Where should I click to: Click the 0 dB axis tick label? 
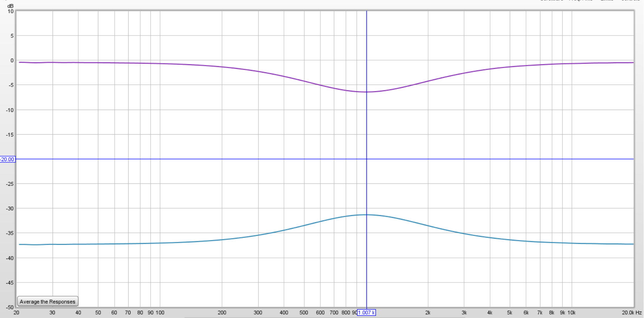pos(12,60)
